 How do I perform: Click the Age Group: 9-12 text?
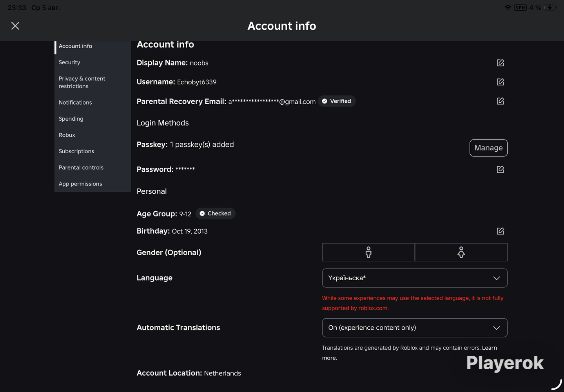click(x=164, y=214)
